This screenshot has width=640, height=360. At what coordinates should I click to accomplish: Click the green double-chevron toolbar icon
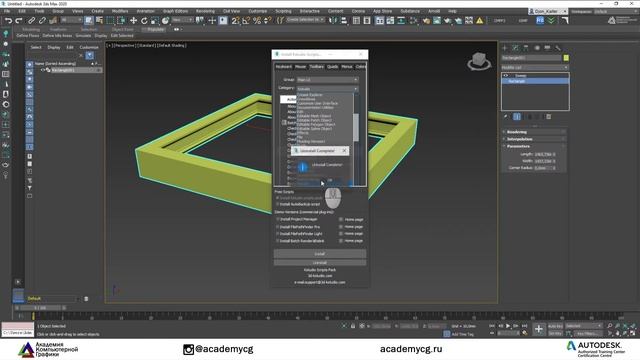click(x=551, y=20)
